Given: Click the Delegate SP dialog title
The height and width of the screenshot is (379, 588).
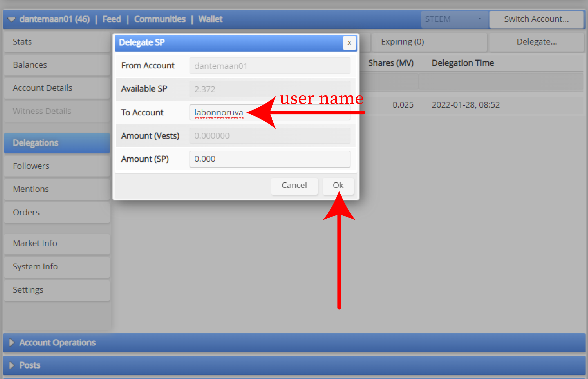Looking at the screenshot, I should tap(142, 42).
